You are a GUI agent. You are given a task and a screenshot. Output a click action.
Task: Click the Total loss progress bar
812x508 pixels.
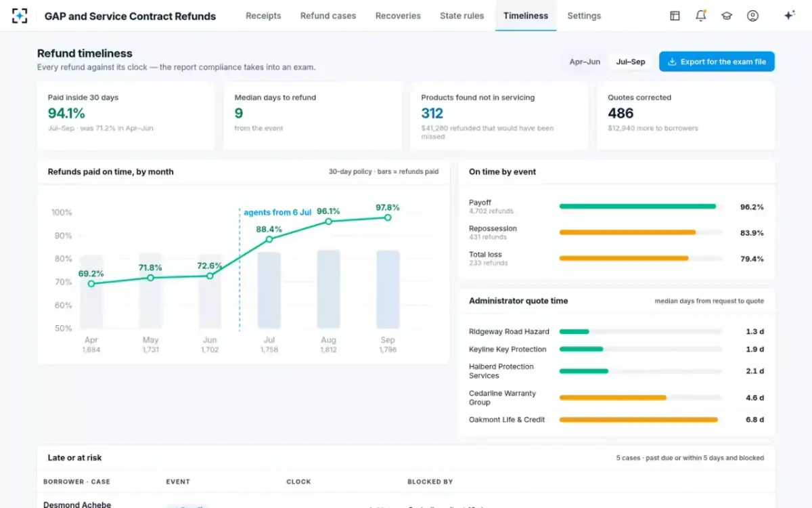641,258
